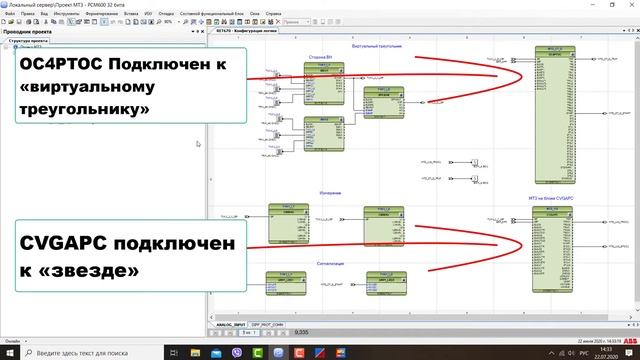Open the Окно menu
The height and width of the screenshot is (360, 640).
click(255, 13)
